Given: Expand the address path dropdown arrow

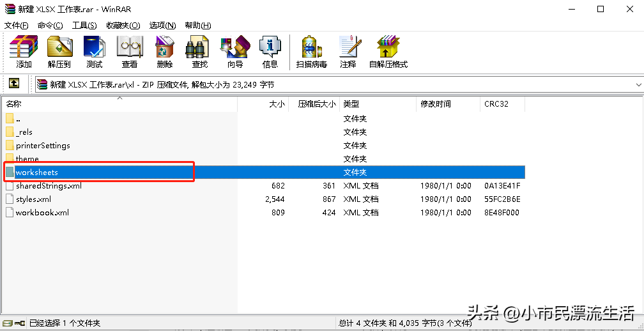Looking at the screenshot, I should click(638, 84).
